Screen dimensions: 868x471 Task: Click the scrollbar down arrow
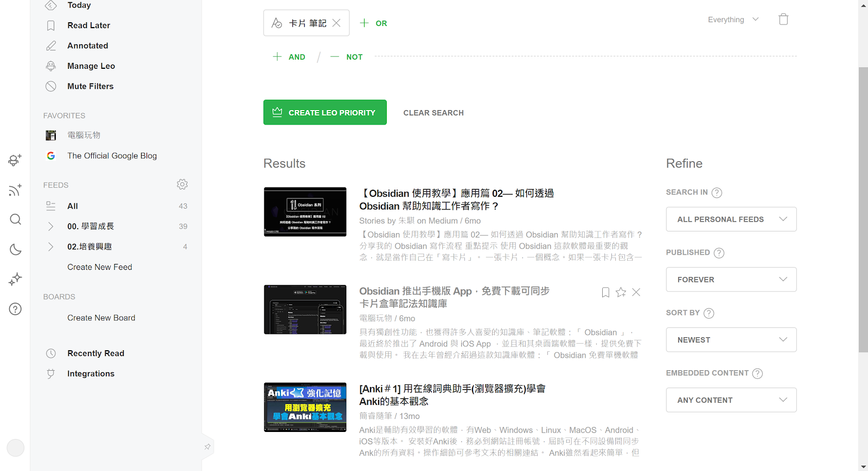[863, 466]
